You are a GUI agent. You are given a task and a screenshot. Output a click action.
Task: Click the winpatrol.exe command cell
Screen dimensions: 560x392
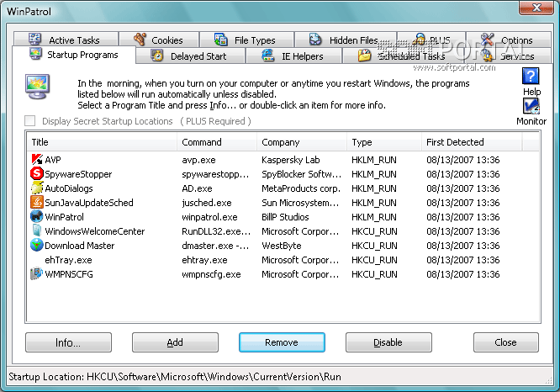tap(209, 217)
